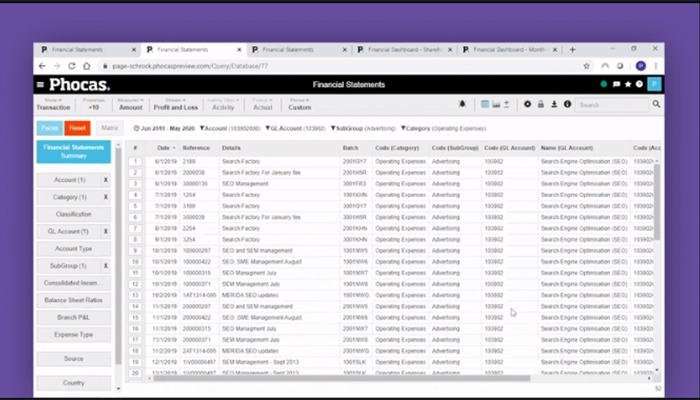Open the chat messages icon in header
Screen dimensions: 700x400
click(x=617, y=84)
